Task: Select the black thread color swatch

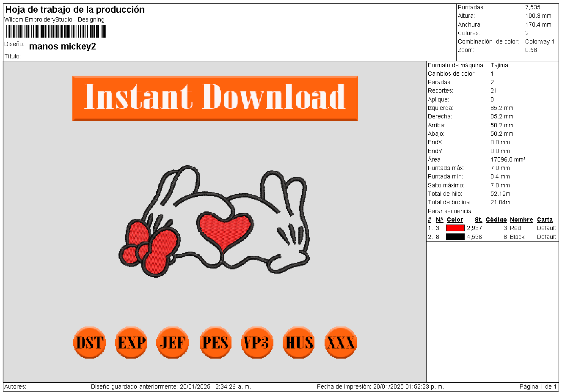Action: pyautogui.click(x=455, y=237)
